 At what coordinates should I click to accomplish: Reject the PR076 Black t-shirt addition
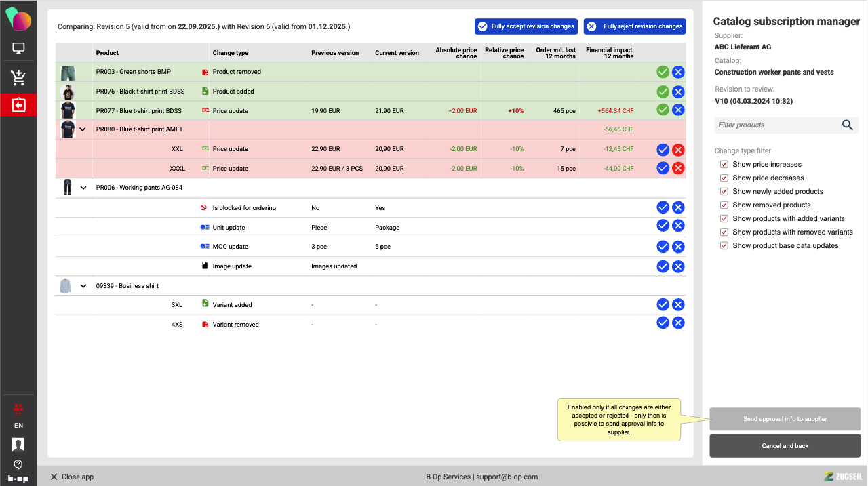tap(678, 92)
